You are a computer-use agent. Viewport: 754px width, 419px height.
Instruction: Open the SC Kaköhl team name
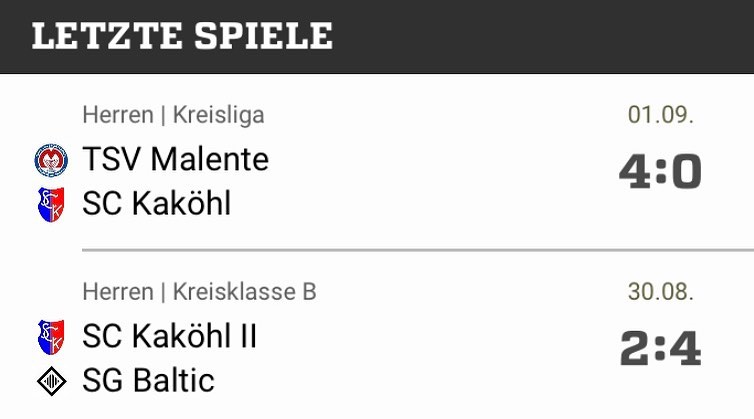click(156, 203)
